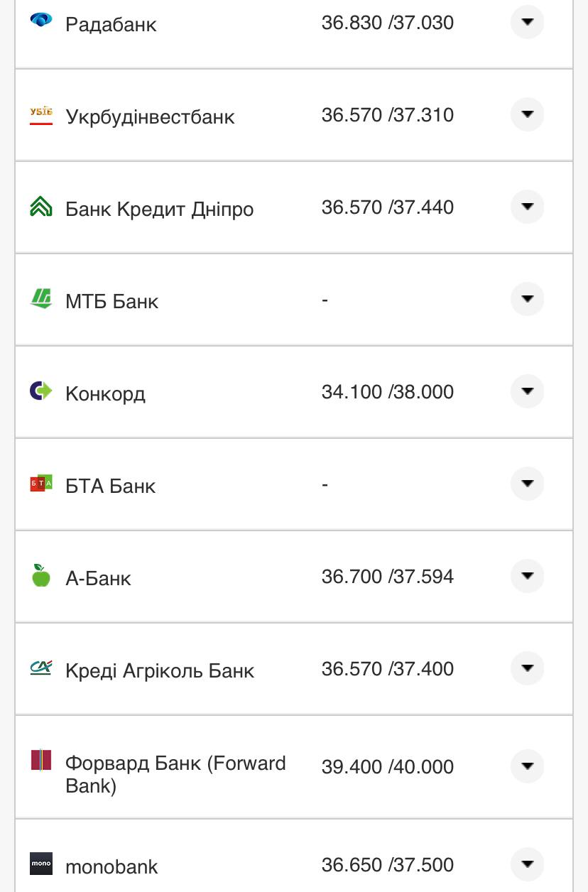Click the monobank black logo icon

(x=41, y=864)
